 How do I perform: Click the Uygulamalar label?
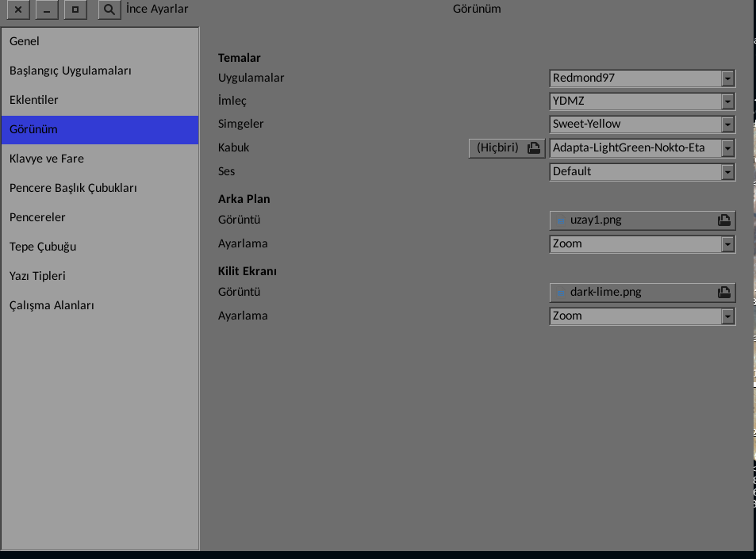[x=251, y=78]
